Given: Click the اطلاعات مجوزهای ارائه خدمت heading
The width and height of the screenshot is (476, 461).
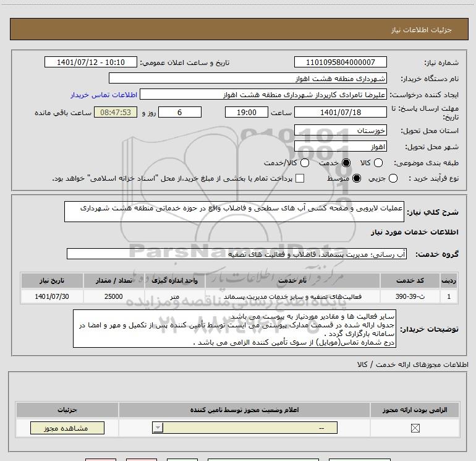Looking at the screenshot, I should click(413, 364).
